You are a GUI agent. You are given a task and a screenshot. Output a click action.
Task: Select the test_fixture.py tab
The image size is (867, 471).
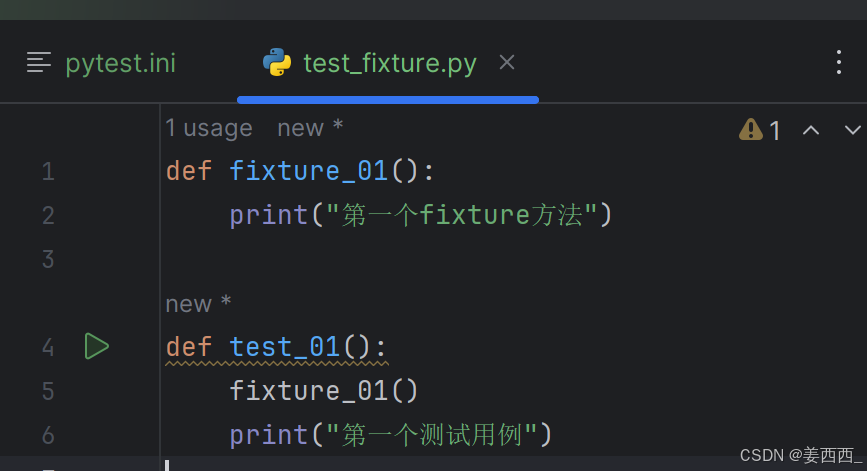tap(389, 63)
